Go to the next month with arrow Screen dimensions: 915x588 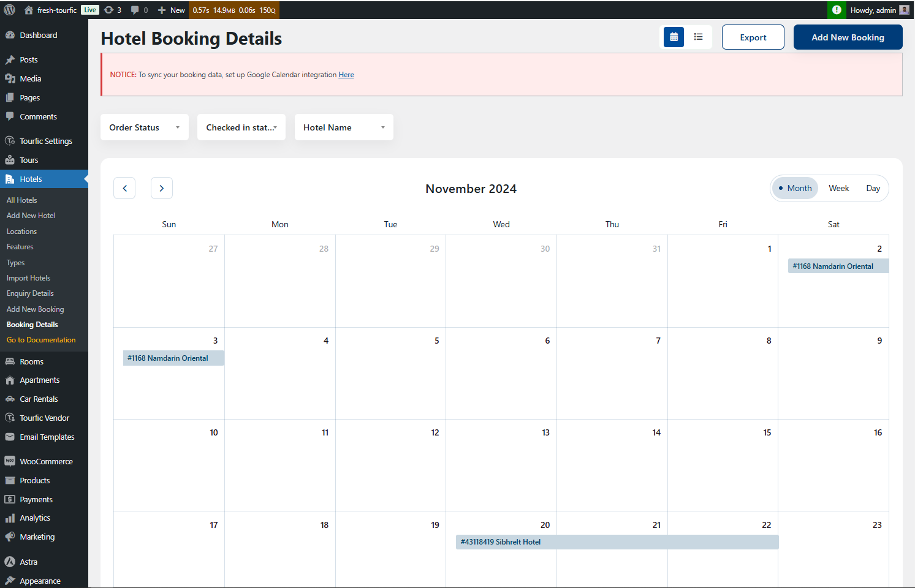[x=162, y=188]
